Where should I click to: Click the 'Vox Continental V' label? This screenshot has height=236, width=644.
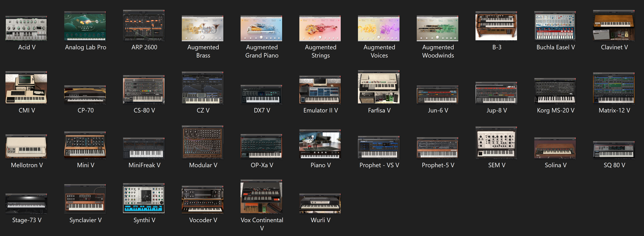click(x=262, y=224)
